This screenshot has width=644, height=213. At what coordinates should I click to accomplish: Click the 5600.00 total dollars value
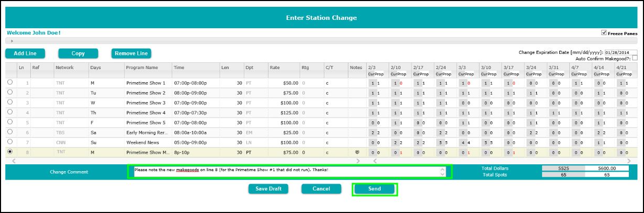[x=606, y=168]
